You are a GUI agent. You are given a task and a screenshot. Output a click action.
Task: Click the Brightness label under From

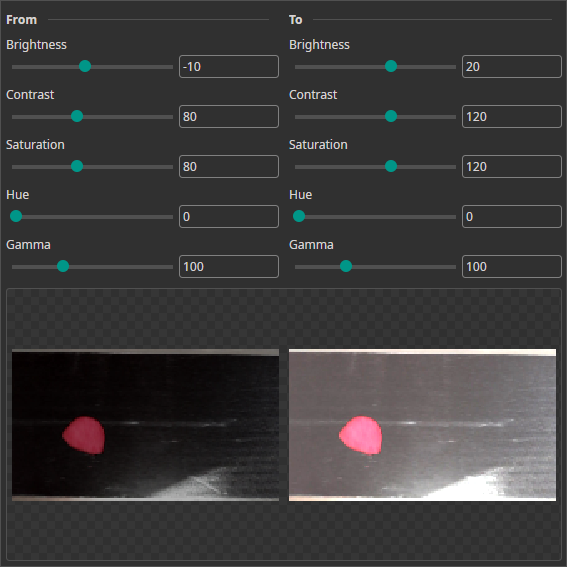37,44
